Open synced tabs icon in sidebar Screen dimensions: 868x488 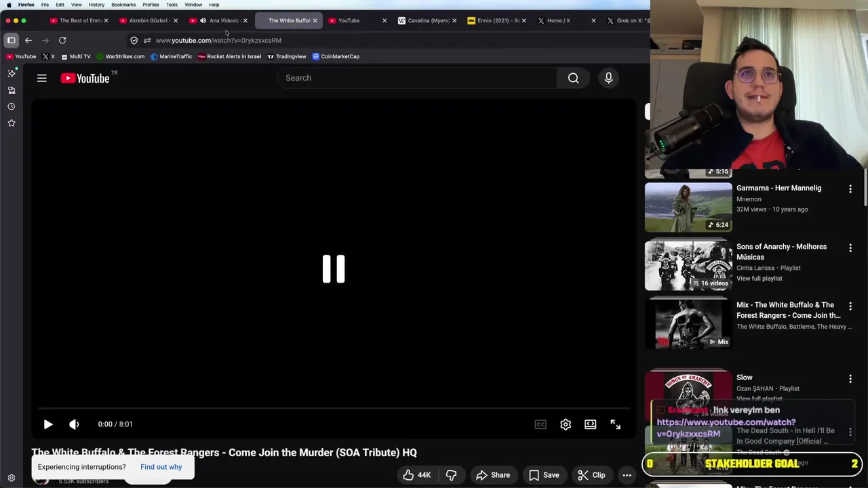point(12,90)
